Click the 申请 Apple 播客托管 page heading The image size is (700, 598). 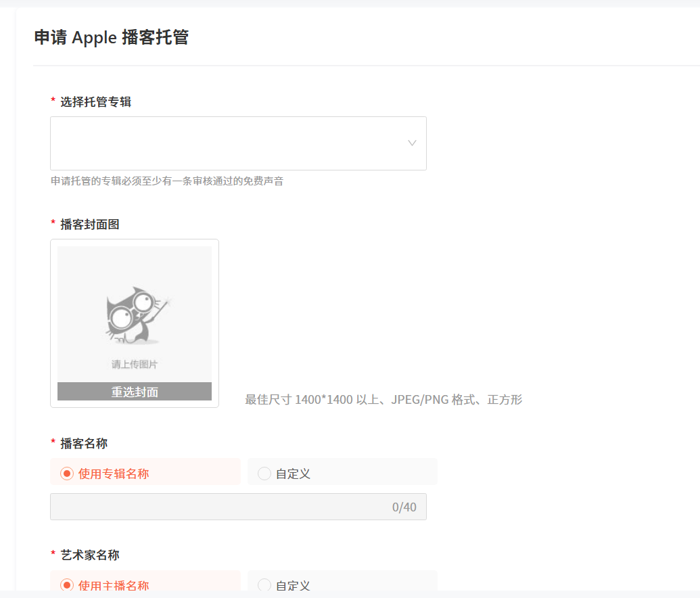click(111, 37)
